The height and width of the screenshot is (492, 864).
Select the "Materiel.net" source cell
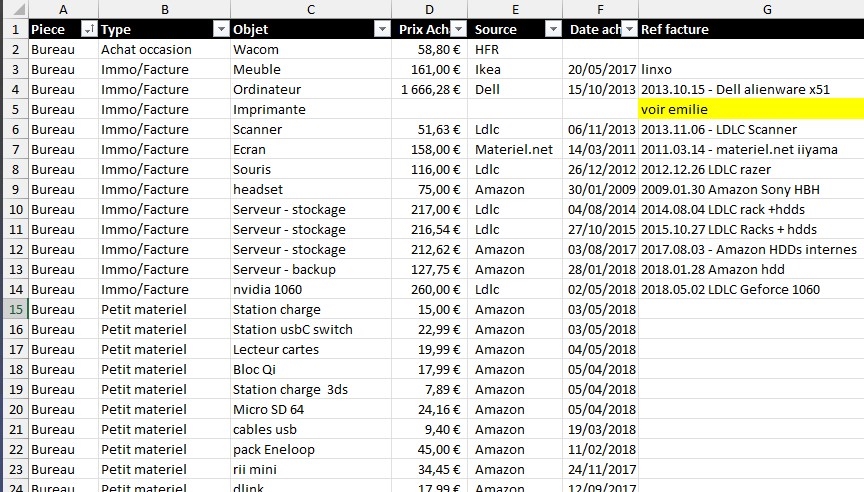click(515, 149)
